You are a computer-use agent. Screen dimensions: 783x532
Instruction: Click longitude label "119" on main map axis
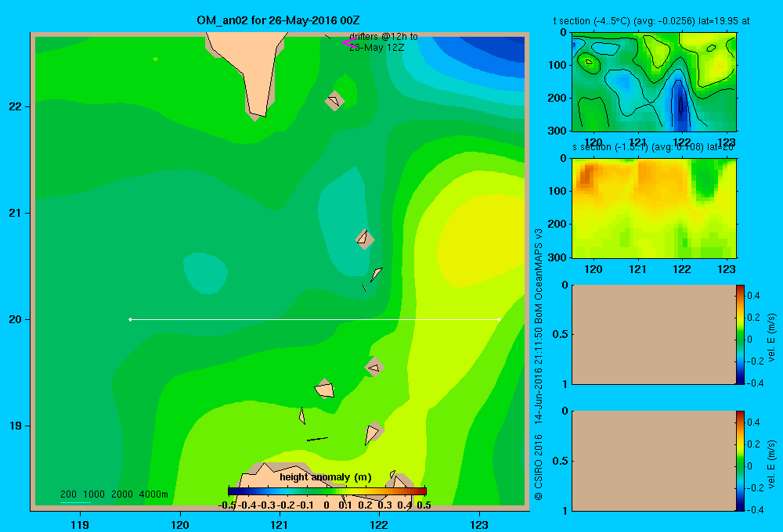pos(80,525)
